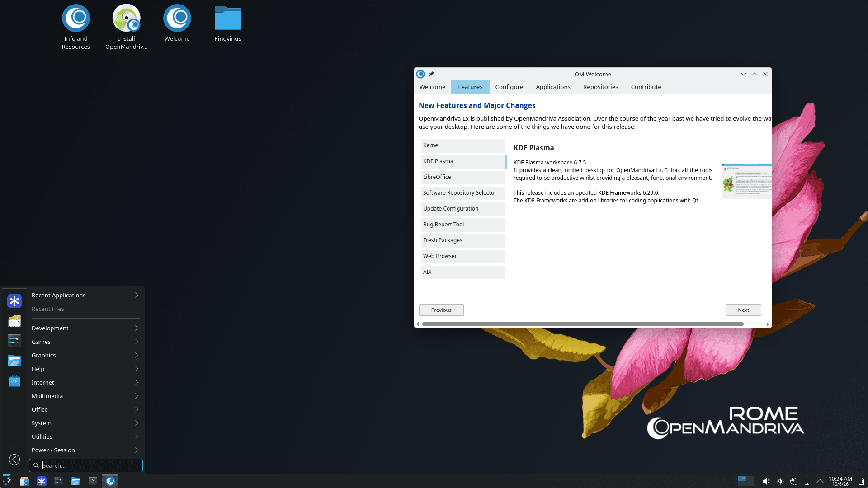The image size is (868, 488).
Task: Select the LibreOffice feature entry
Action: point(462,177)
